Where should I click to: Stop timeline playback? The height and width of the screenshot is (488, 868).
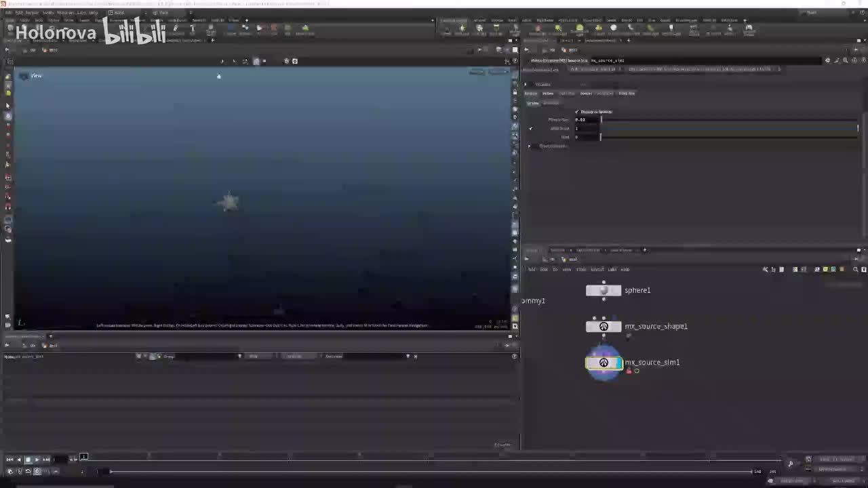pos(28,460)
